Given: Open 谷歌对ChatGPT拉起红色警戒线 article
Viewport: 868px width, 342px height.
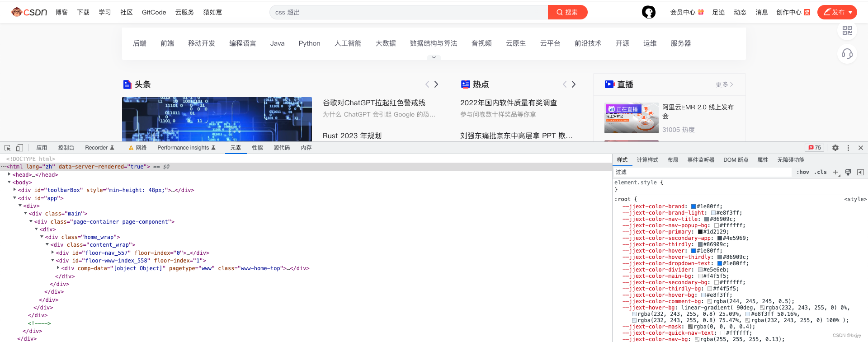Looking at the screenshot, I should [x=374, y=103].
